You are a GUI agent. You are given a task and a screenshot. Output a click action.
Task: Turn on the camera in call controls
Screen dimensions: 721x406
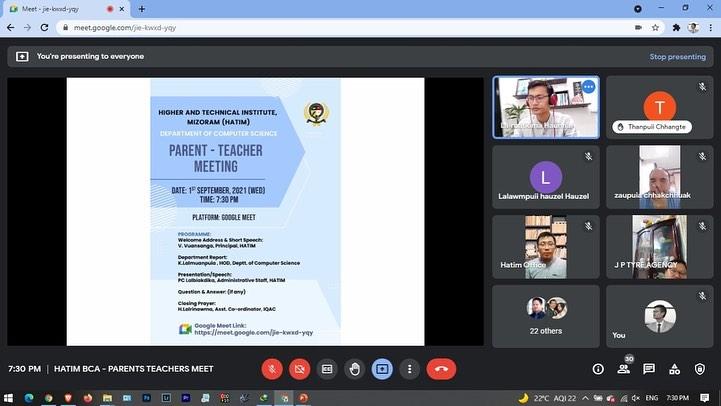299,369
